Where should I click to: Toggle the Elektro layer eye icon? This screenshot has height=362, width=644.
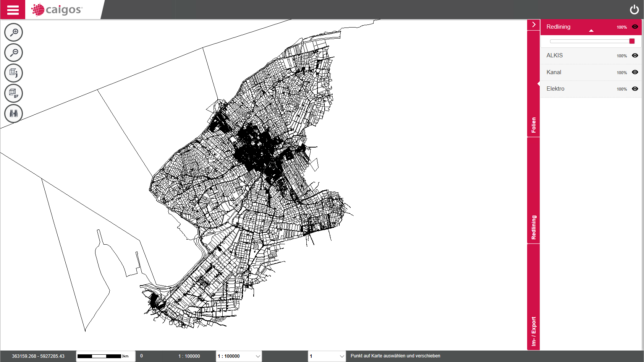pyautogui.click(x=635, y=89)
